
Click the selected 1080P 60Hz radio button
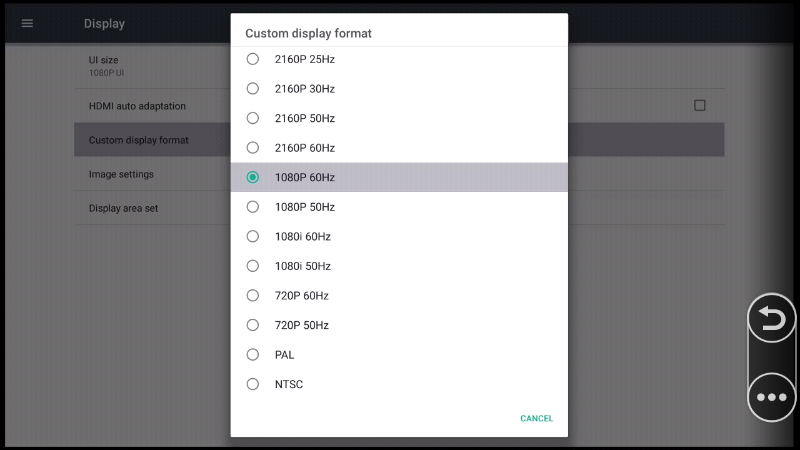pos(253,177)
